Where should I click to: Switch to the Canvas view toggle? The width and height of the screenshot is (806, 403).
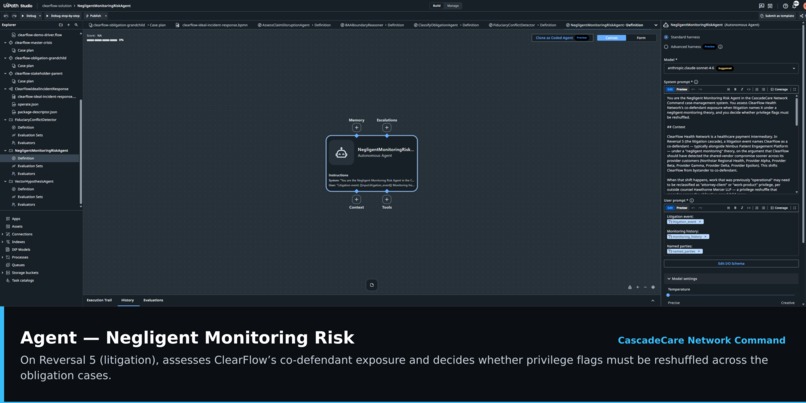611,38
